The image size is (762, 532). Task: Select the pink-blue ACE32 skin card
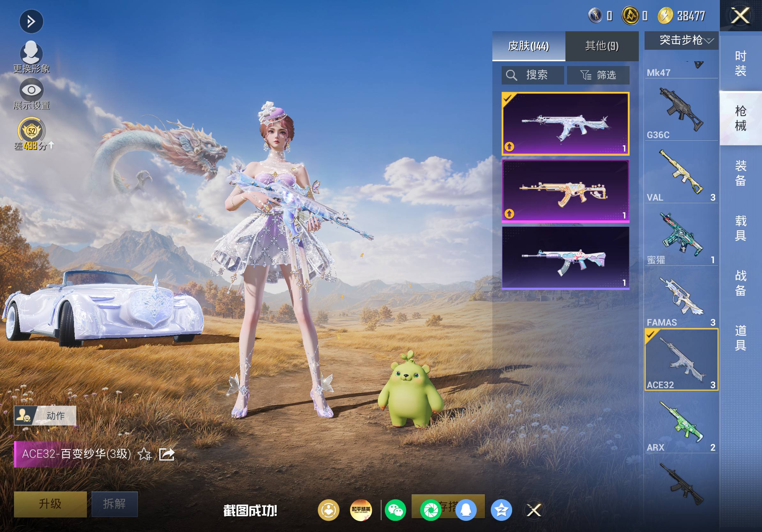[x=565, y=258]
